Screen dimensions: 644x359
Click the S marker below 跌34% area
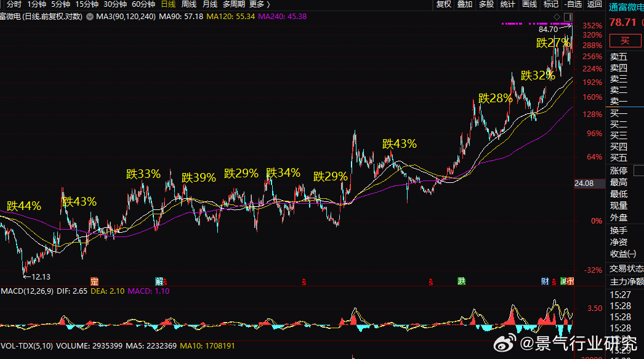coord(304,282)
